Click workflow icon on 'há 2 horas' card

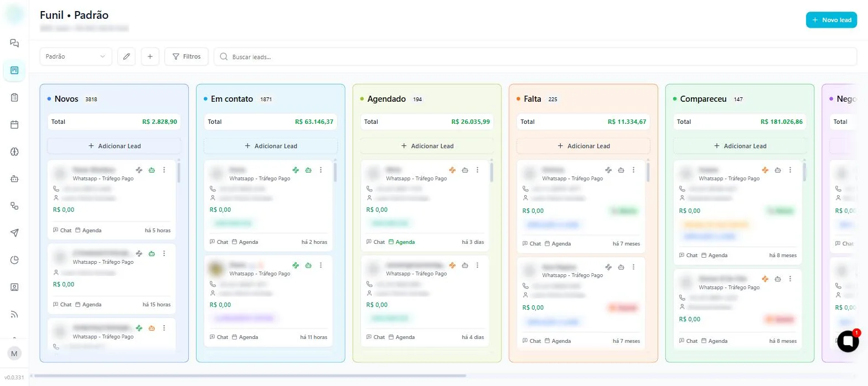tap(296, 170)
